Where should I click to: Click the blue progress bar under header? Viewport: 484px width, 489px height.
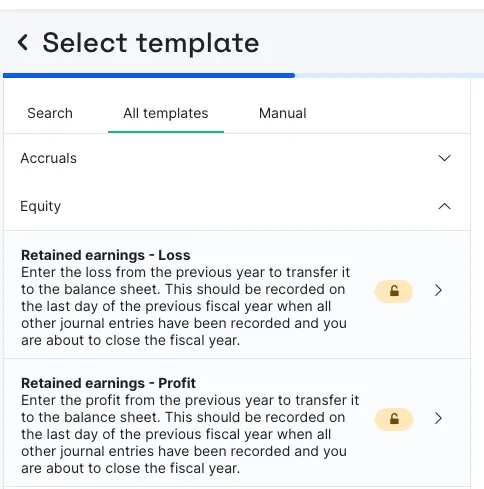pyautogui.click(x=149, y=76)
